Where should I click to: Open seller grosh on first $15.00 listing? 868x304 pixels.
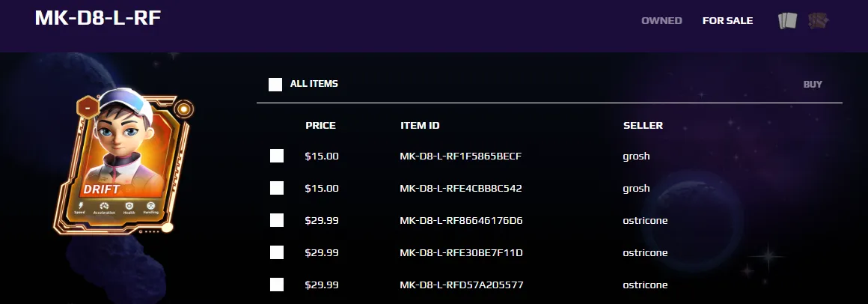click(636, 156)
